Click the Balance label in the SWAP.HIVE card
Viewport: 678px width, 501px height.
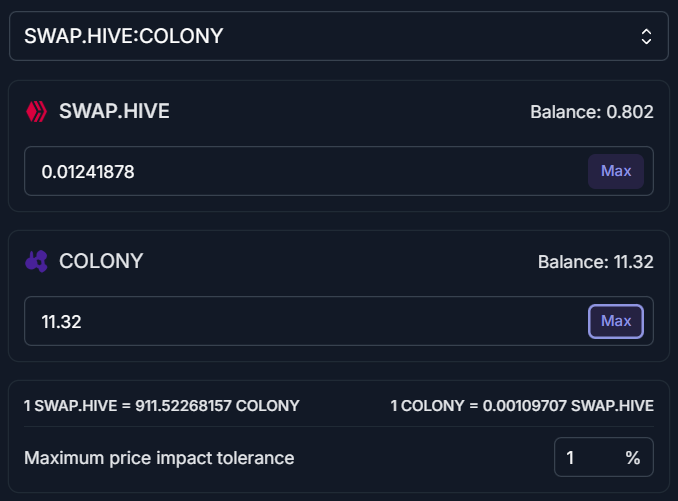566,112
